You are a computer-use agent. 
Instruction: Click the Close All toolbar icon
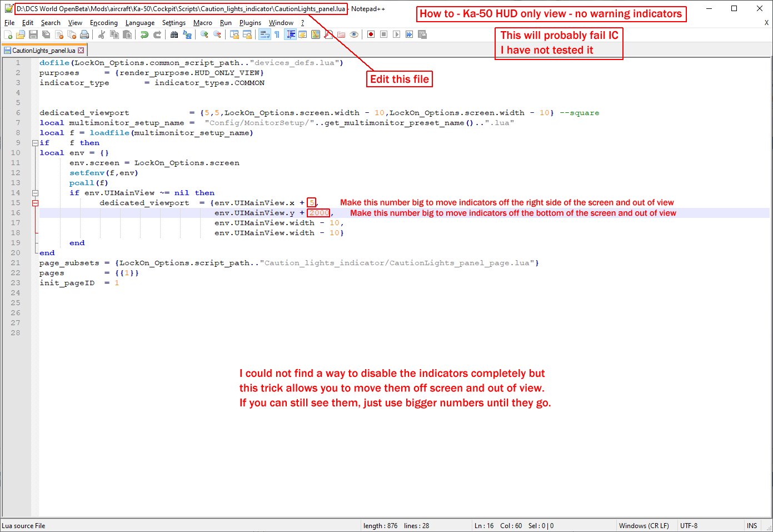[x=72, y=34]
